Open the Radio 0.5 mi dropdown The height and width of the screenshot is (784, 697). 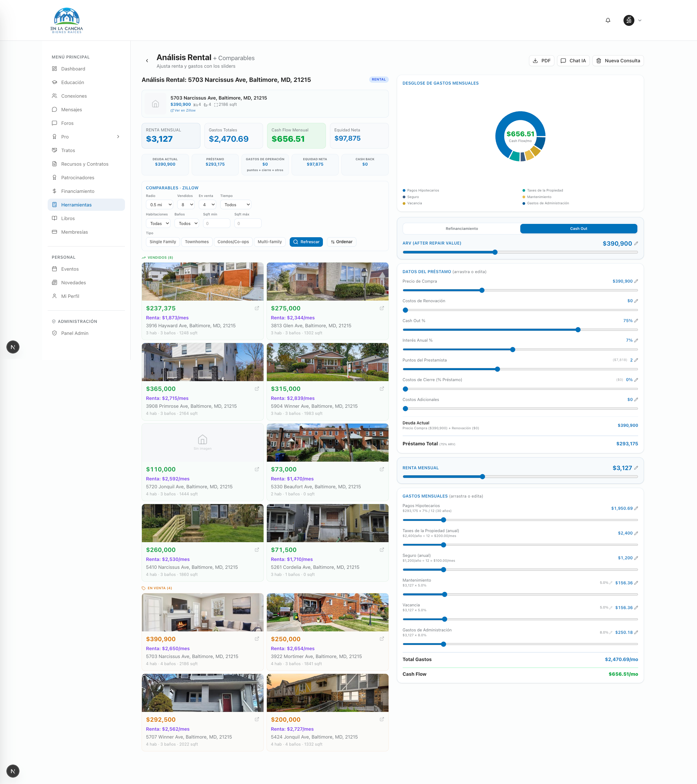160,205
